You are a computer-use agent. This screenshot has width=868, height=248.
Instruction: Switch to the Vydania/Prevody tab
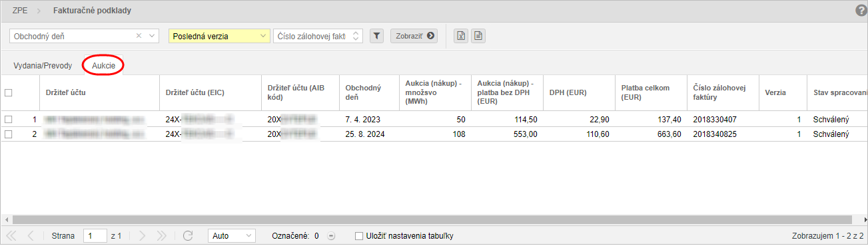(43, 66)
